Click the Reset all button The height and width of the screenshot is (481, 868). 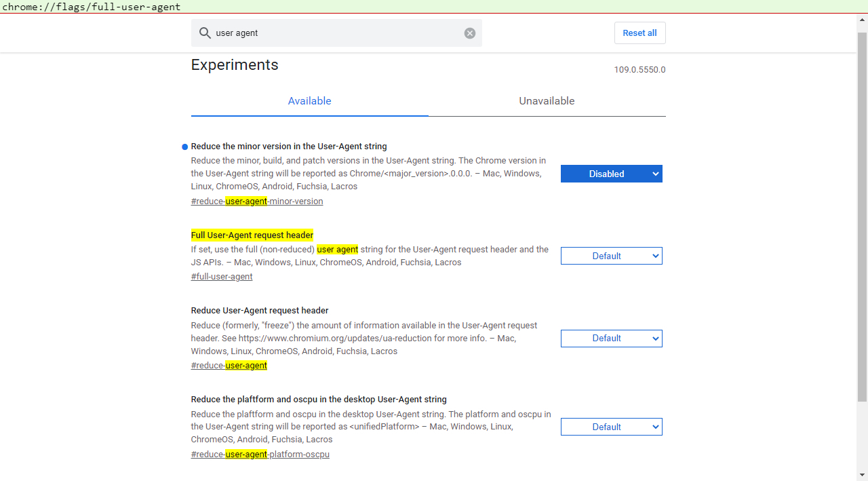[x=639, y=33]
